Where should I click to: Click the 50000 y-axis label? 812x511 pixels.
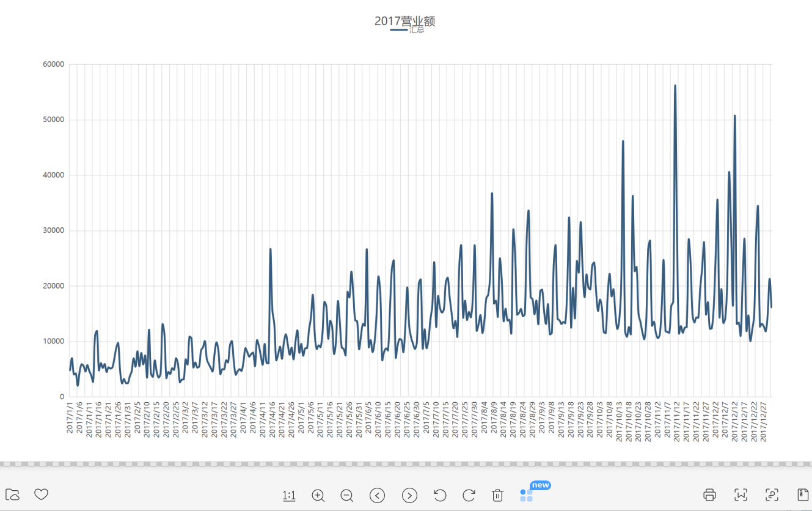click(53, 120)
